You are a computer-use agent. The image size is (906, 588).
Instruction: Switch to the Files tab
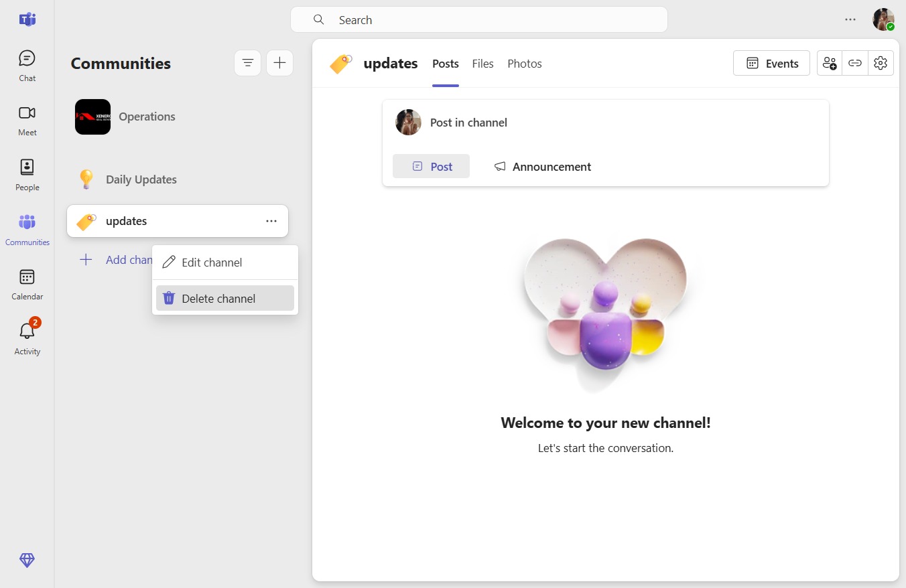(482, 64)
